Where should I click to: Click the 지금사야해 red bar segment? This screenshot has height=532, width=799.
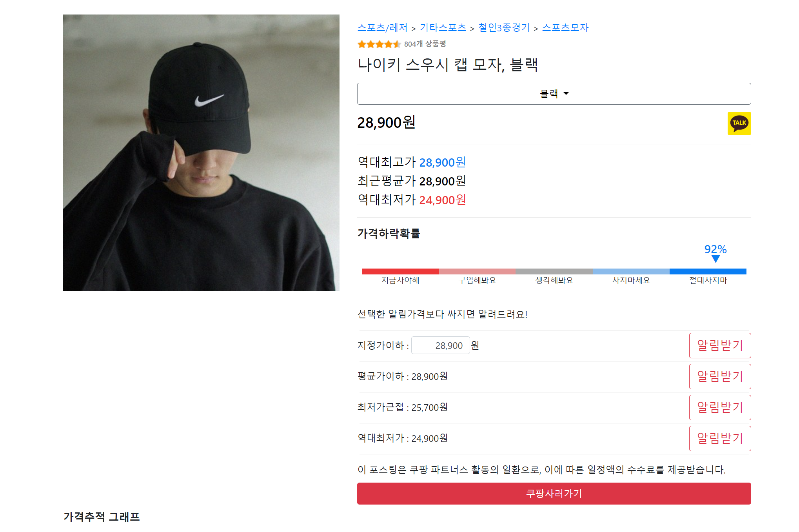click(400, 271)
